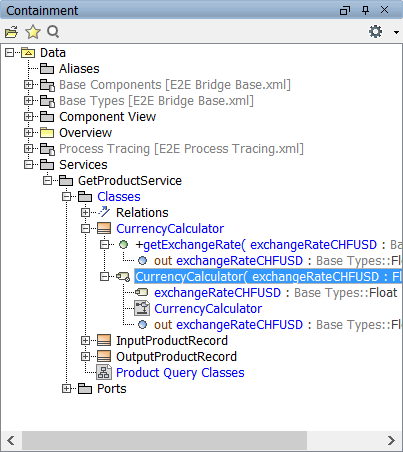This screenshot has height=452, width=403.
Task: Expand the Ports package node
Action: point(67,389)
